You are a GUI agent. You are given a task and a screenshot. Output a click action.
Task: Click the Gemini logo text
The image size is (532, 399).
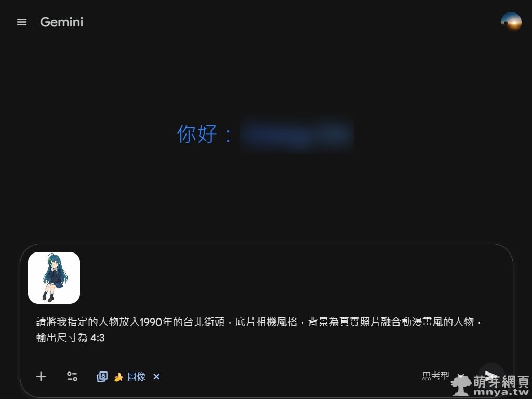pos(61,22)
